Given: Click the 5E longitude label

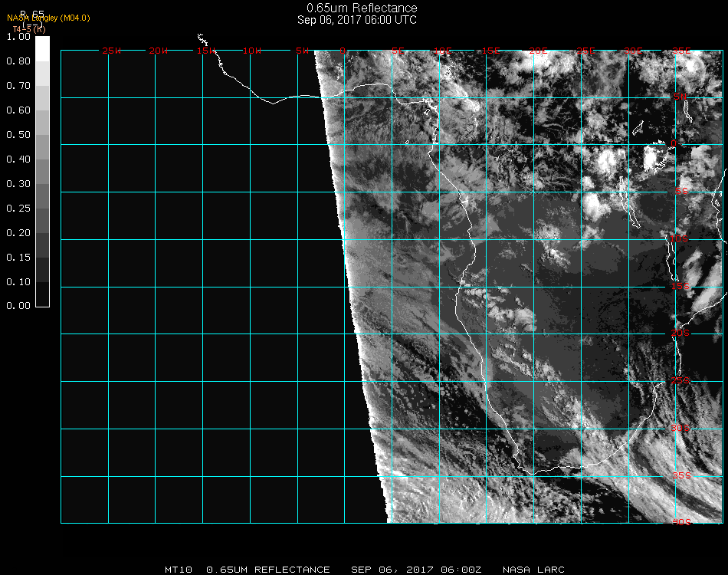Looking at the screenshot, I should (x=398, y=51).
